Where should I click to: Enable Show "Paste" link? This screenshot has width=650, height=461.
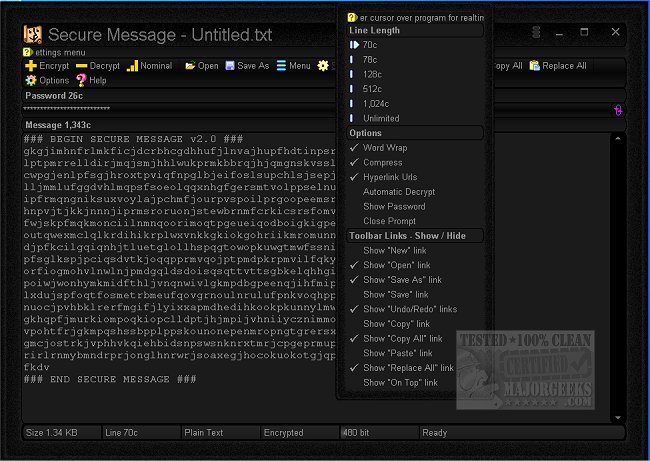[x=415, y=353]
